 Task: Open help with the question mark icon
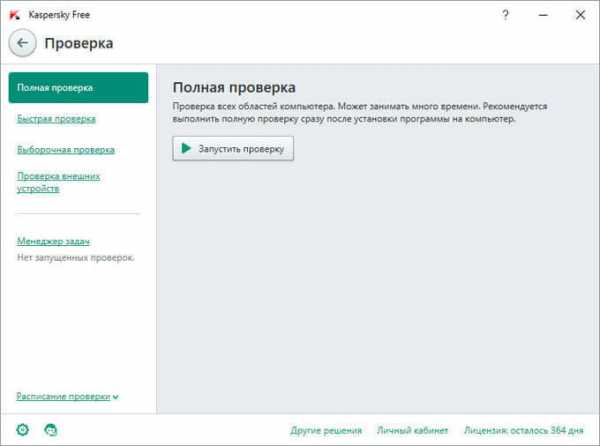tap(505, 15)
